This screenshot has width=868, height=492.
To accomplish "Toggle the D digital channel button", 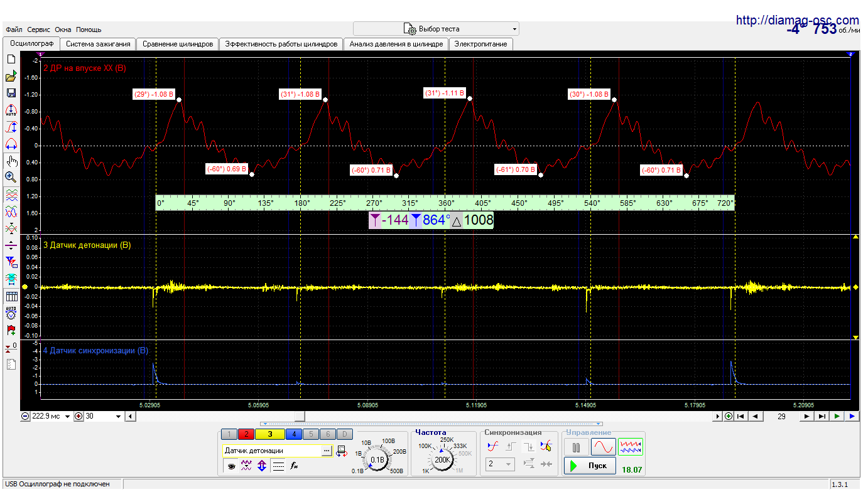I will click(344, 434).
